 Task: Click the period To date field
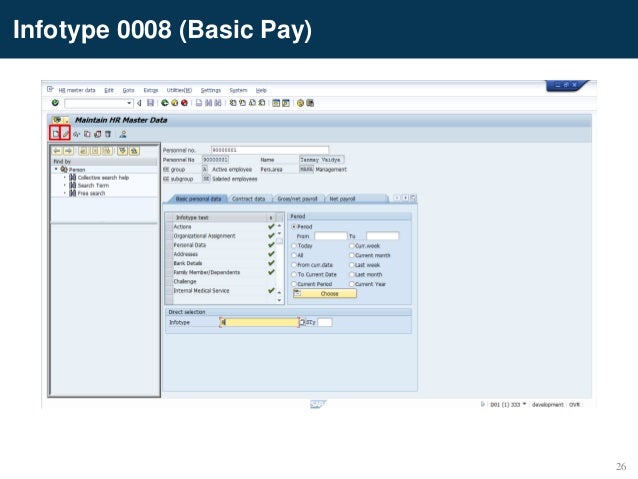click(x=382, y=236)
